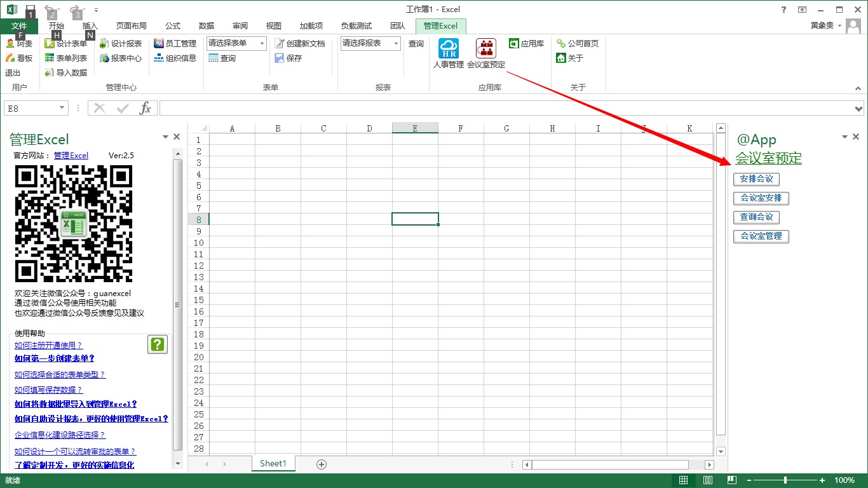The width and height of the screenshot is (868, 488).
Task: Expand the Name Box dropdown
Action: pyautogui.click(x=62, y=108)
